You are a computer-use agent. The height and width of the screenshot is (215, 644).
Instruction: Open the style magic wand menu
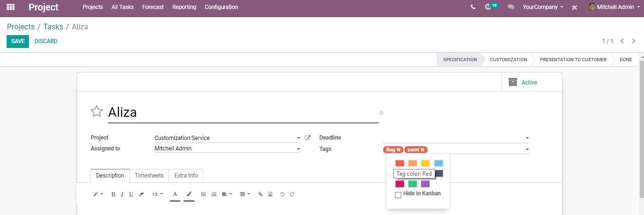(98, 194)
